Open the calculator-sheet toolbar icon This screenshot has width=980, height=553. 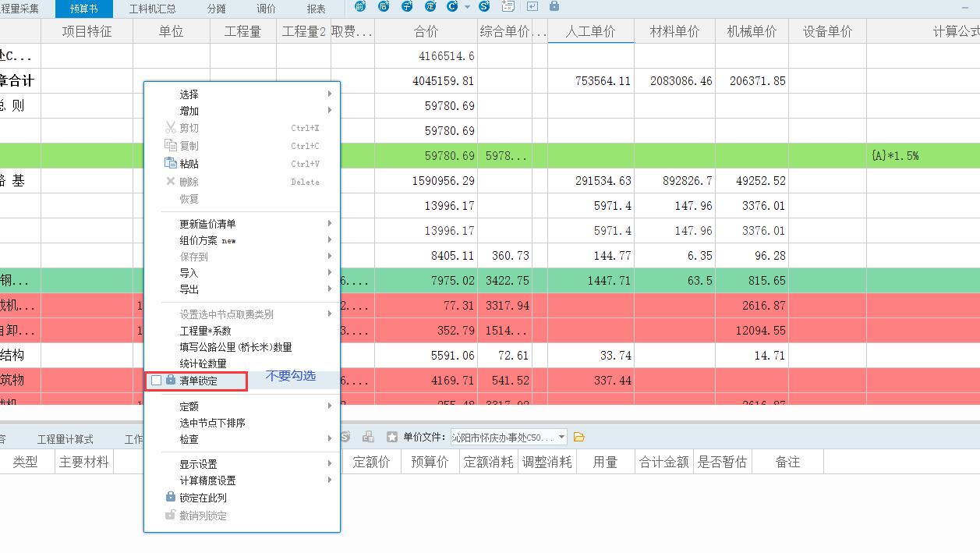(508, 6)
